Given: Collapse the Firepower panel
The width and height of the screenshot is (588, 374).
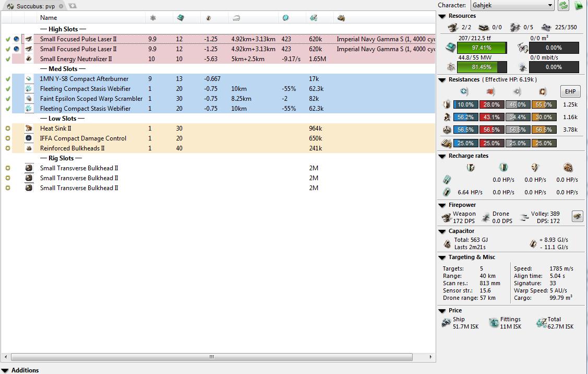Looking at the screenshot, I should [x=442, y=205].
